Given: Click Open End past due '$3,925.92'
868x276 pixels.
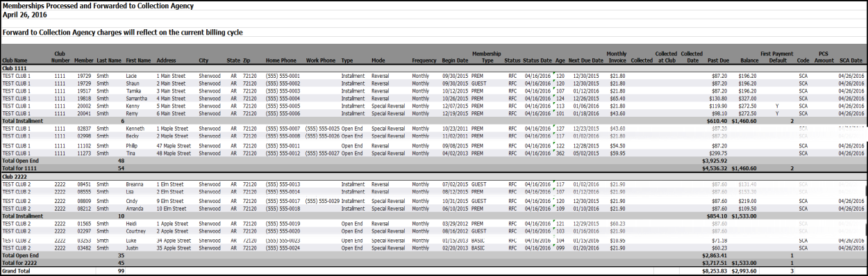Looking at the screenshot, I should click(x=715, y=161).
